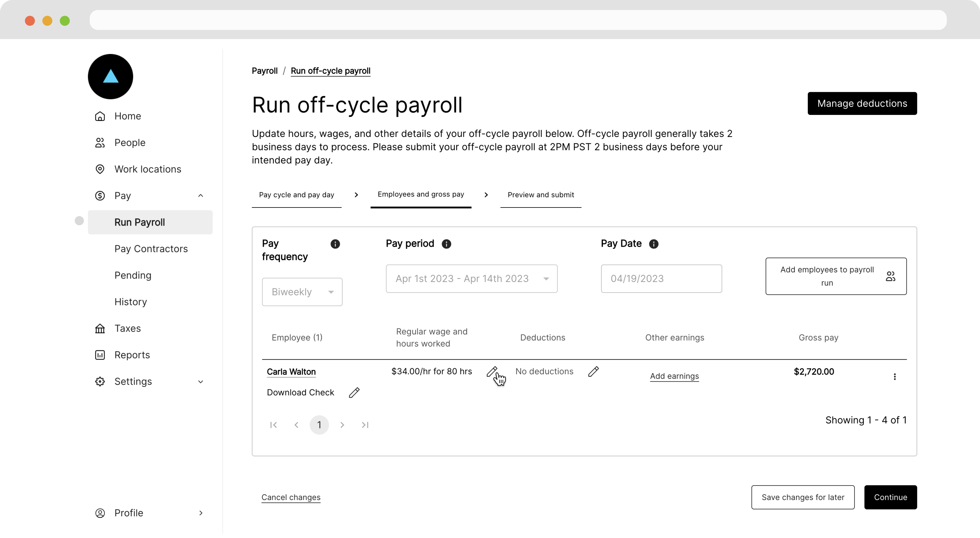Screen dimensions: 980x538
Task: Show Pay Date info tooltip icon
Action: pos(654,244)
